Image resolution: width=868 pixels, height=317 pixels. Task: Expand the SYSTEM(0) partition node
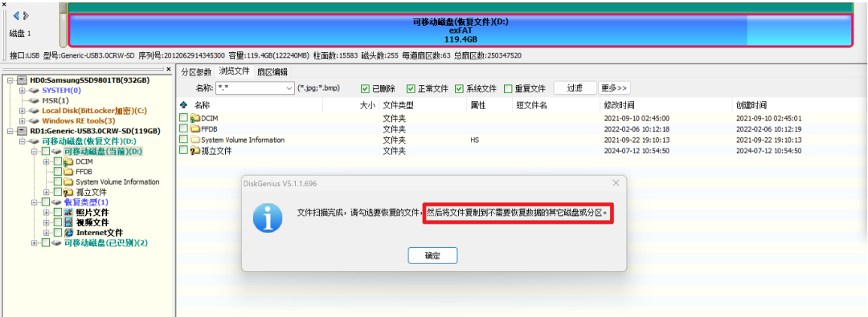(x=23, y=90)
